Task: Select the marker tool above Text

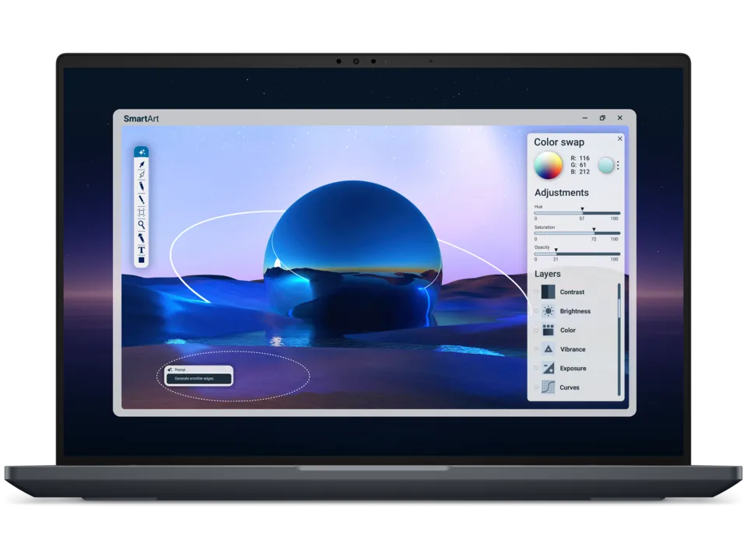Action: point(142,237)
